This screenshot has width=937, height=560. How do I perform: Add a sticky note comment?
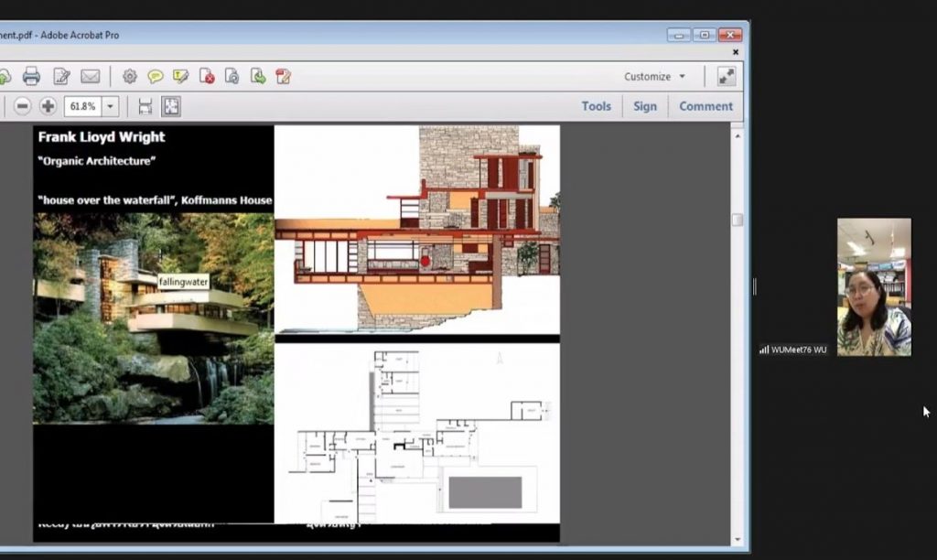[x=156, y=76]
